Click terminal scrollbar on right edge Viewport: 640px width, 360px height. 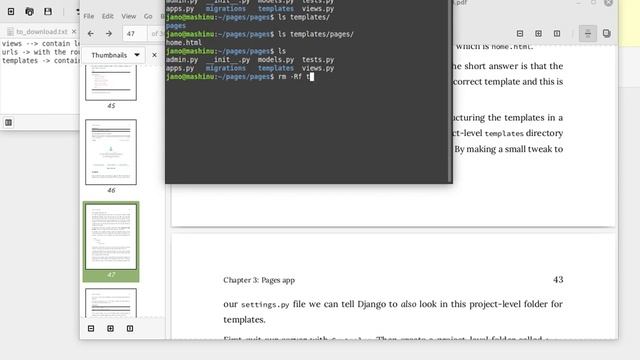(x=450, y=91)
